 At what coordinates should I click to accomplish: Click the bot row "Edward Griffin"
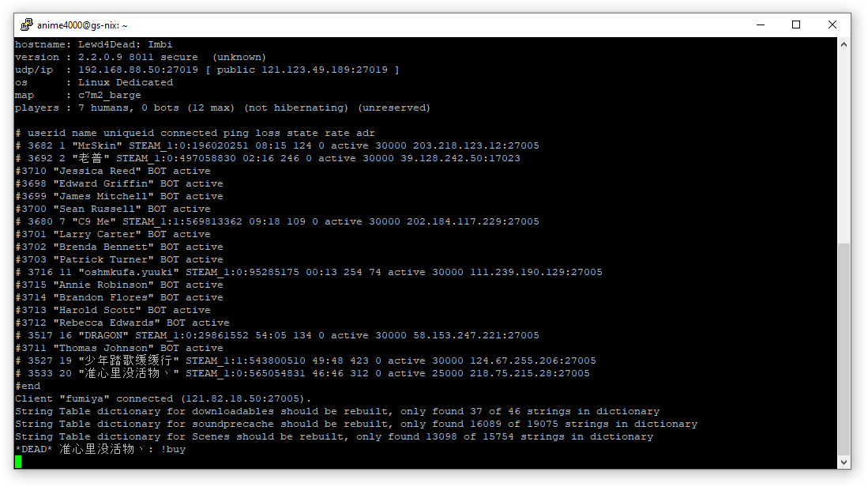[119, 184]
